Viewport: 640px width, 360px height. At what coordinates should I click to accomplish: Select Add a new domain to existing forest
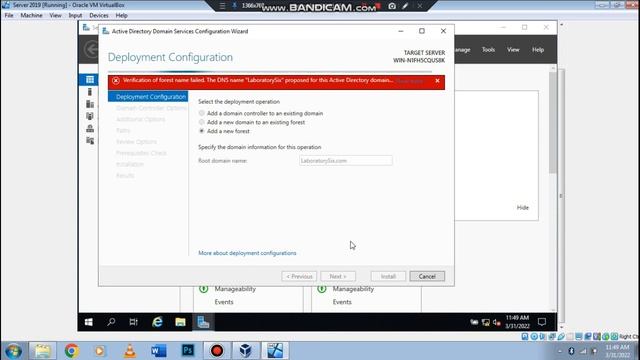202,122
